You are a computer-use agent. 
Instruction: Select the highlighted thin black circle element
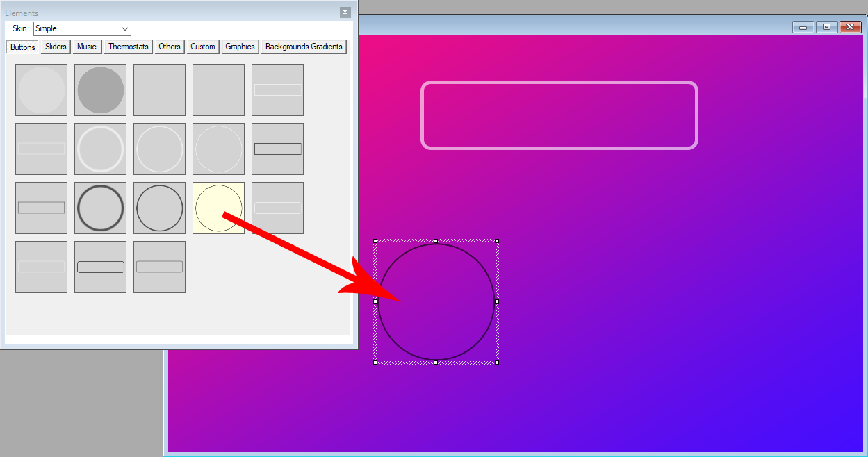[x=218, y=208]
